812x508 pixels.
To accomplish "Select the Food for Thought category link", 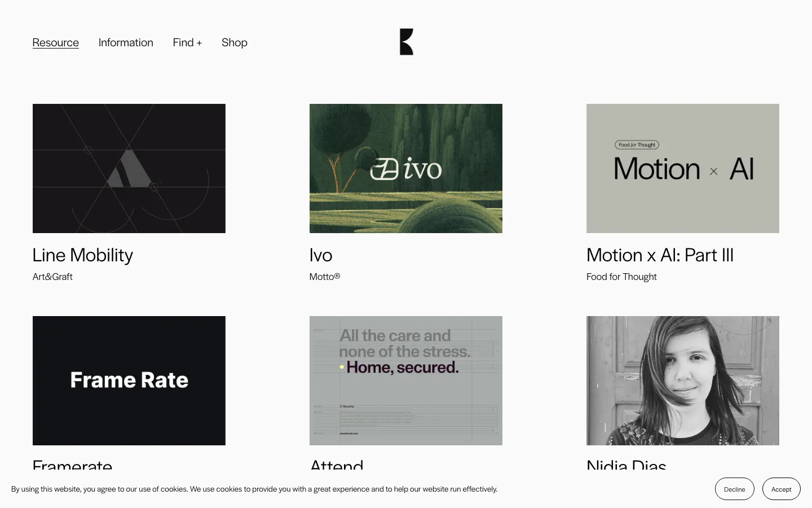I will click(621, 277).
